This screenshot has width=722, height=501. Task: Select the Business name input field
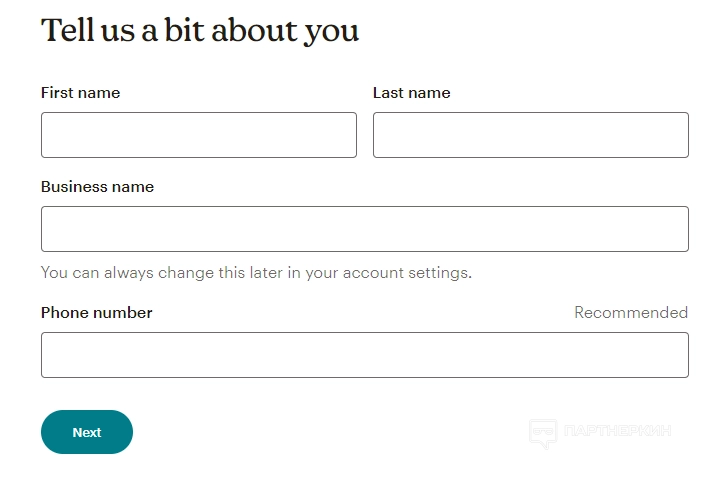[364, 229]
